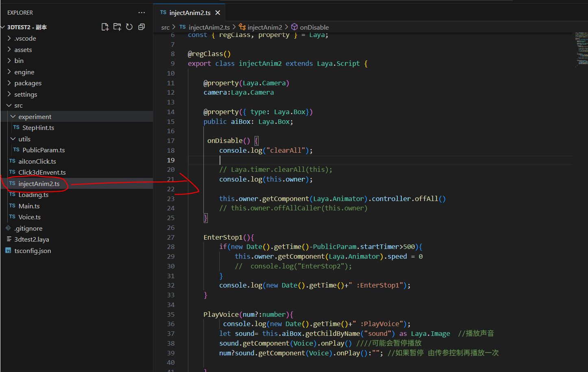Click method cube icon in the breadcrumb

(294, 27)
